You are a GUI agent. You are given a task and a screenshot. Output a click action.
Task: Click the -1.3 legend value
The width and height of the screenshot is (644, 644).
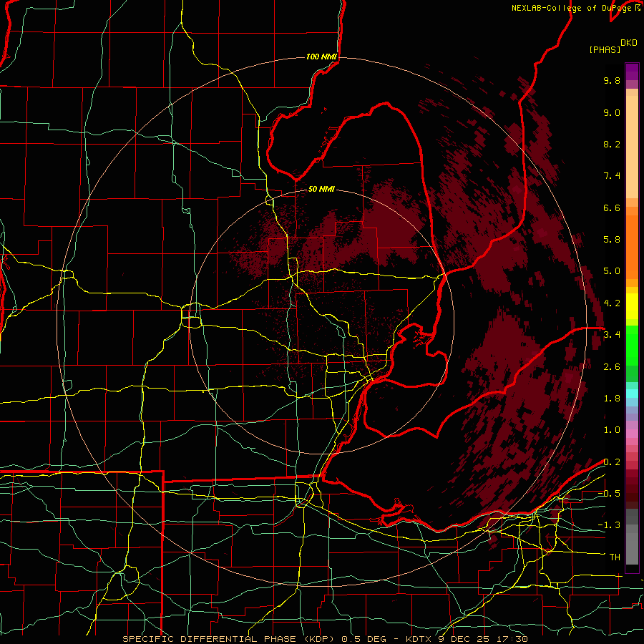point(609,525)
